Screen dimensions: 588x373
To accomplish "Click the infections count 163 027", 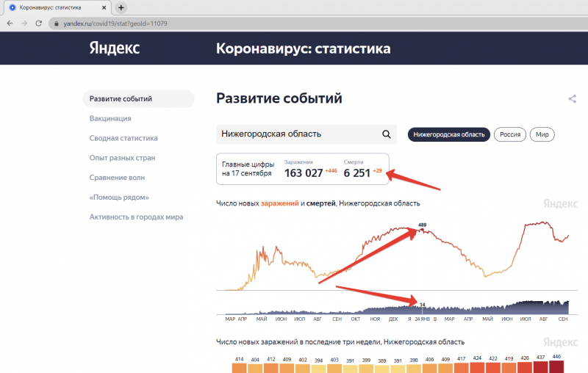I will pyautogui.click(x=304, y=173).
